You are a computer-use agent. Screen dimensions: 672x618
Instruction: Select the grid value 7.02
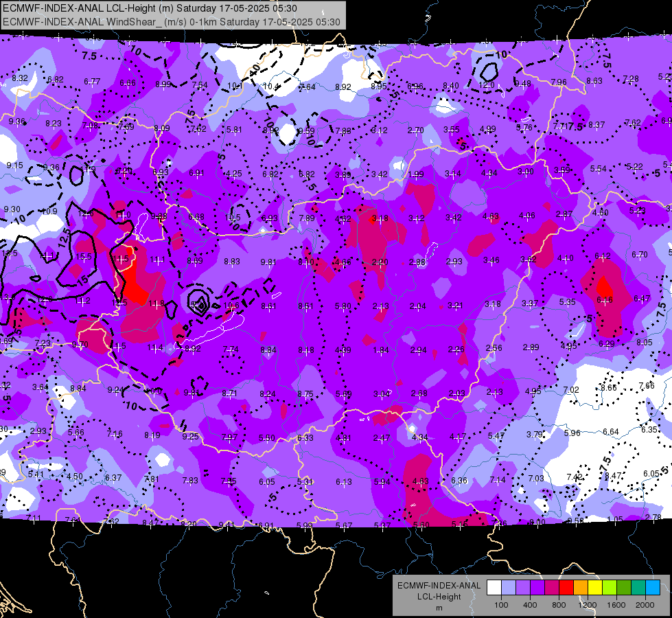[x=571, y=389]
